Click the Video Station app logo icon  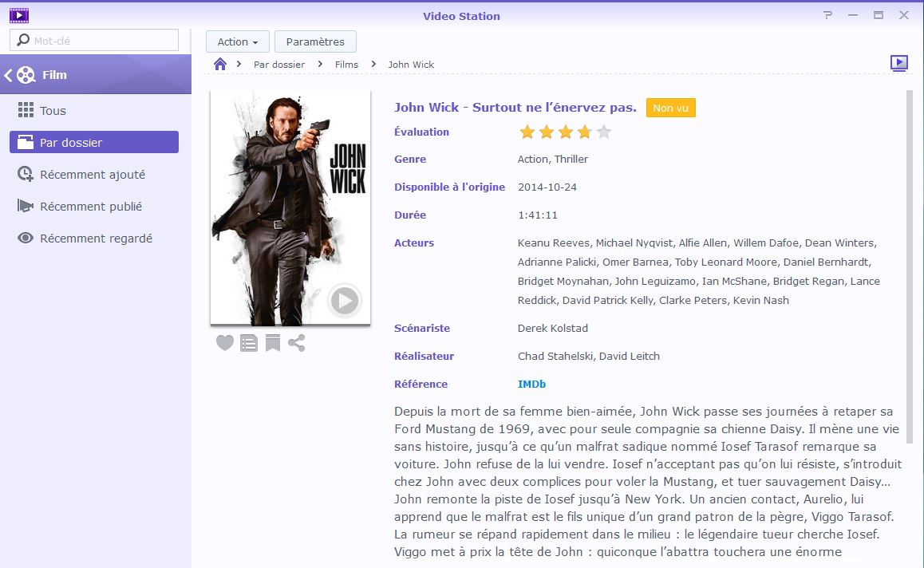pos(19,15)
